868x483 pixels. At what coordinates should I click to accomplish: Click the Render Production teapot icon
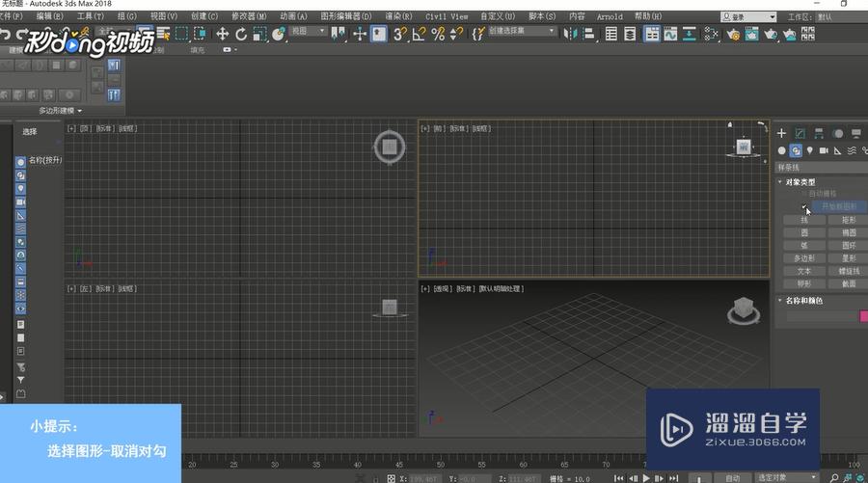tap(771, 35)
